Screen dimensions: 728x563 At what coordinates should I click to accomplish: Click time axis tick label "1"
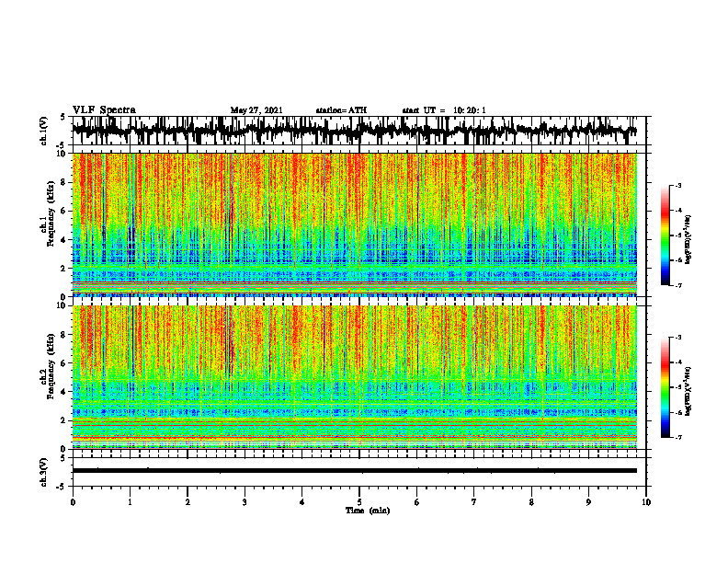point(130,502)
